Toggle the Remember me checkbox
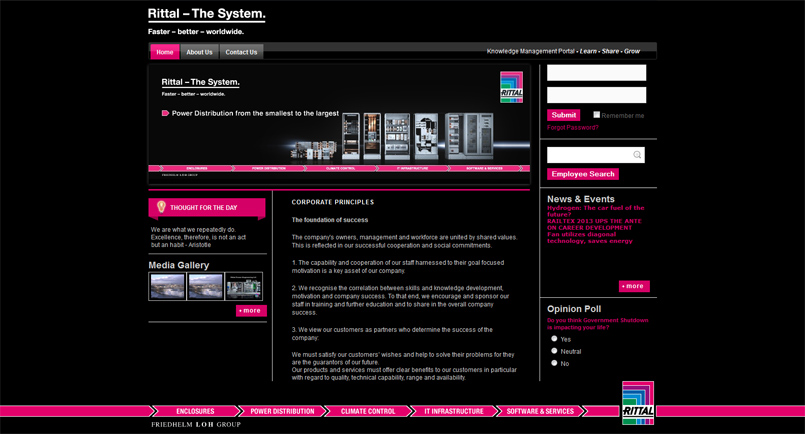This screenshot has width=805, height=434. pos(597,115)
